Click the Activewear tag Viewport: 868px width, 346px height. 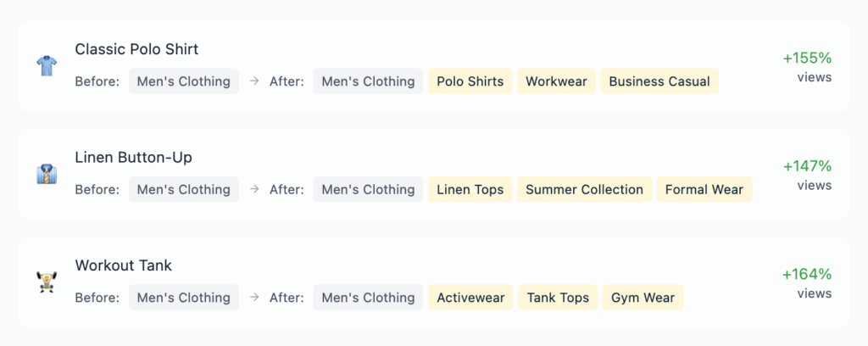coord(470,297)
